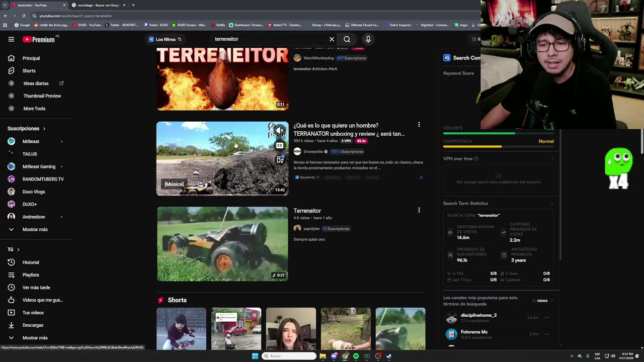Collapse the Search Term Statistics section
644x362 pixels.
552,204
